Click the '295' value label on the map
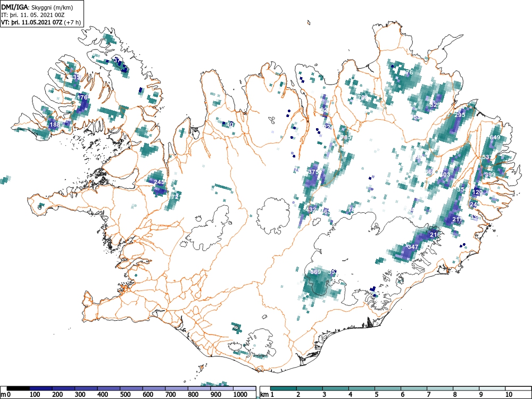532x399 pixels. point(460,115)
